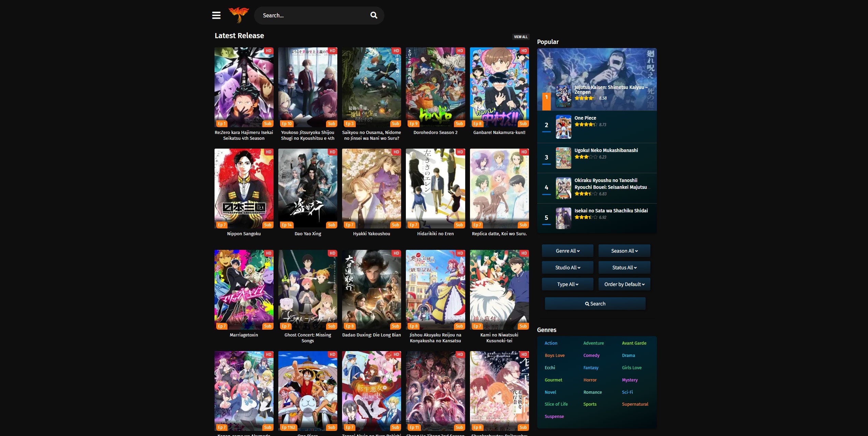Open One Piece in Popular list
Image resolution: width=868 pixels, height=436 pixels.
point(585,118)
